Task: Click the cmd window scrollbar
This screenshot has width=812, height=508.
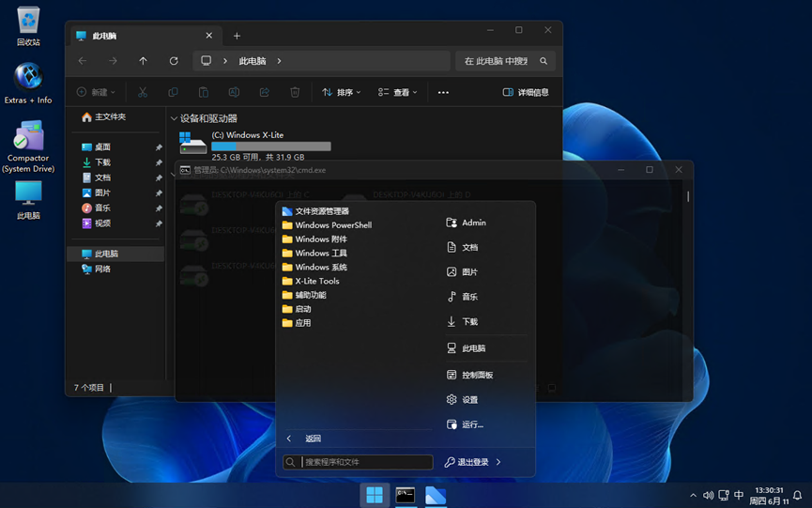Action: coord(688,197)
